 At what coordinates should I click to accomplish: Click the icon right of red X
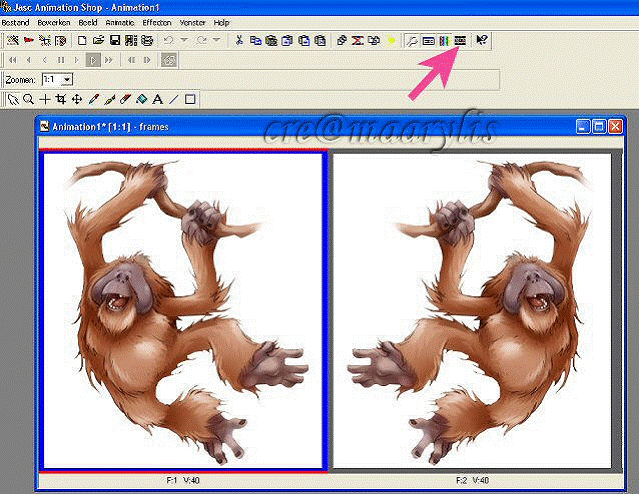coord(374,40)
